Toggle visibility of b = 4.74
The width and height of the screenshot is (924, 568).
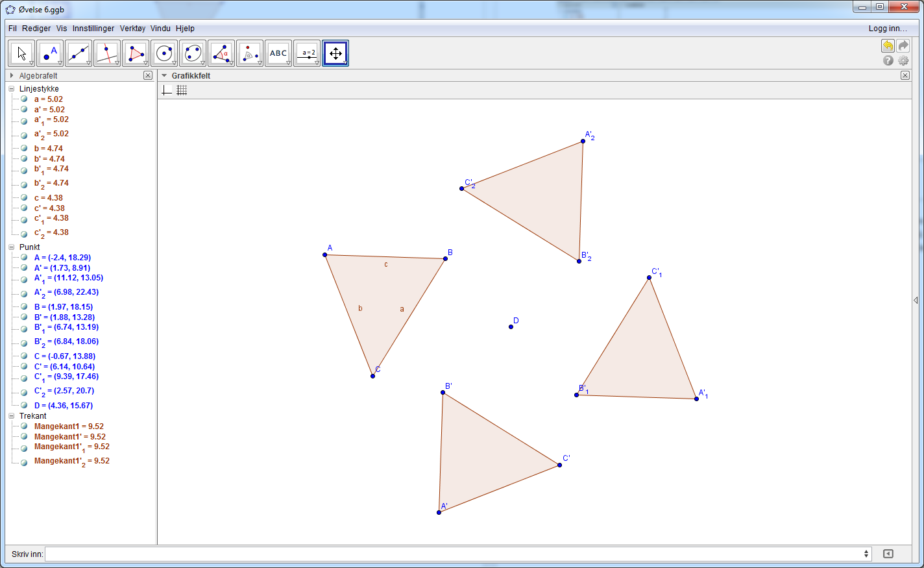(24, 149)
